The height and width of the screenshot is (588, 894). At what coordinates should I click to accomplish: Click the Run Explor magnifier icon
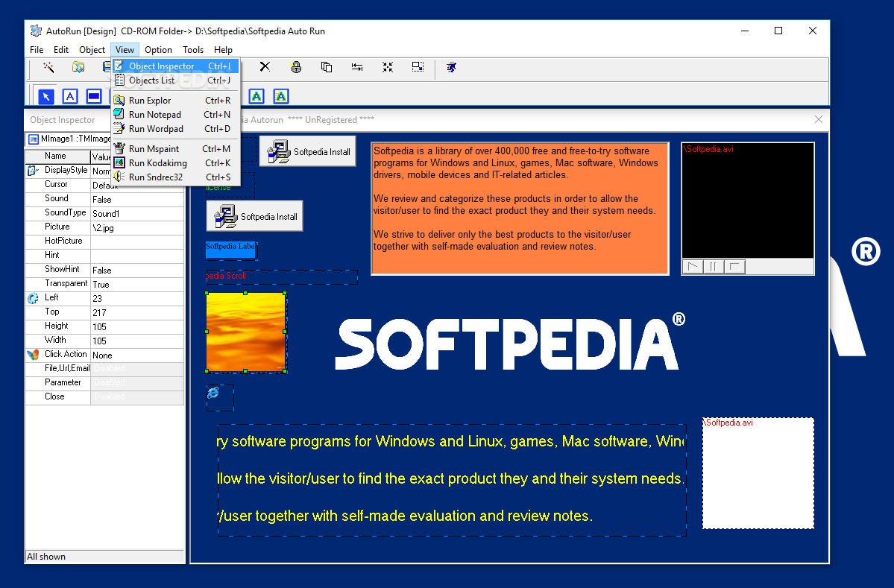119,101
